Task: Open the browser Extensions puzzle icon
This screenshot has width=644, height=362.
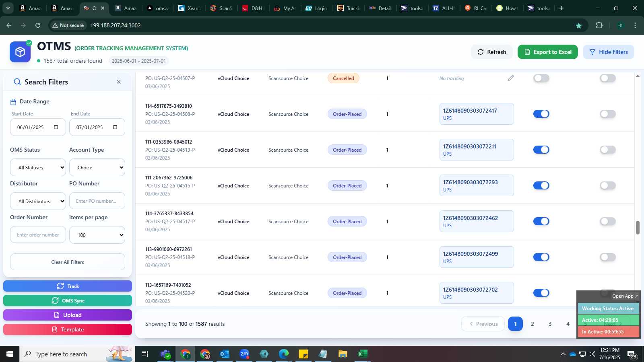Action: pyautogui.click(x=599, y=25)
